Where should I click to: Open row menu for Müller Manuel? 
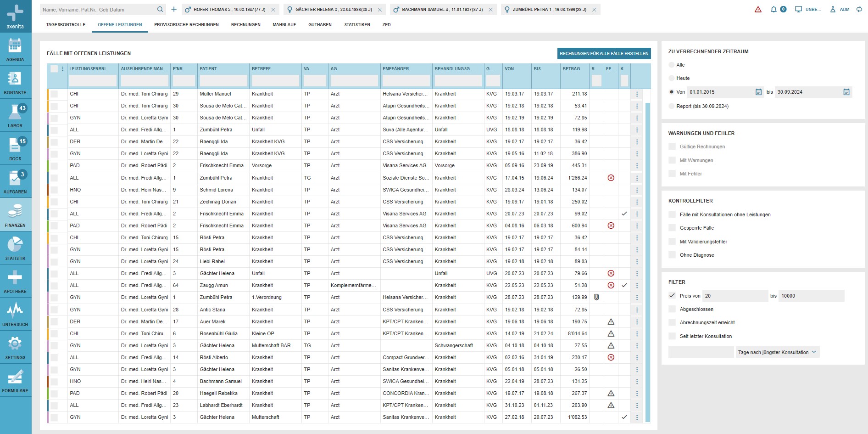tap(637, 94)
